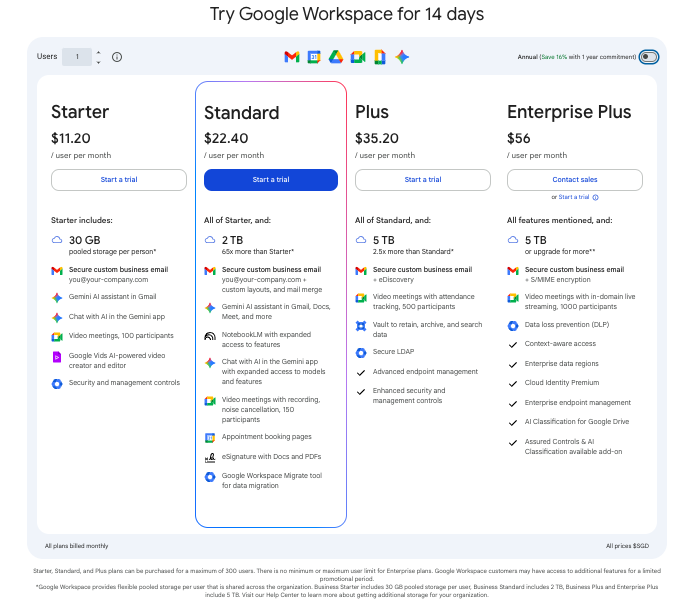Click the Google Keep icon in the header

(x=380, y=57)
